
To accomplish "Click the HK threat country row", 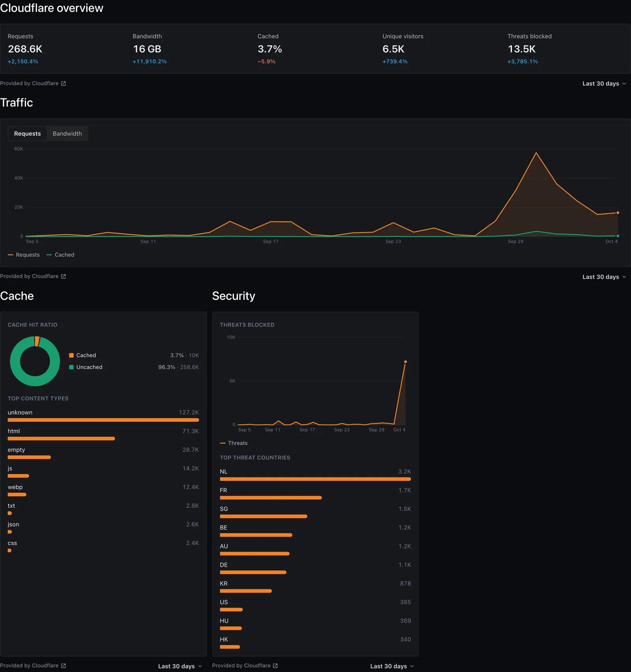I will 315,643.
